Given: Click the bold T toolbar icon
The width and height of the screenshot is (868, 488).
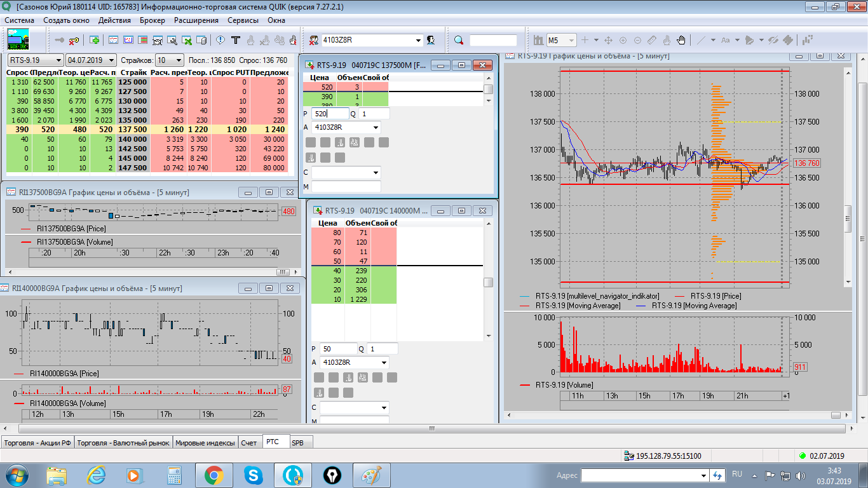Looking at the screenshot, I should (235, 40).
